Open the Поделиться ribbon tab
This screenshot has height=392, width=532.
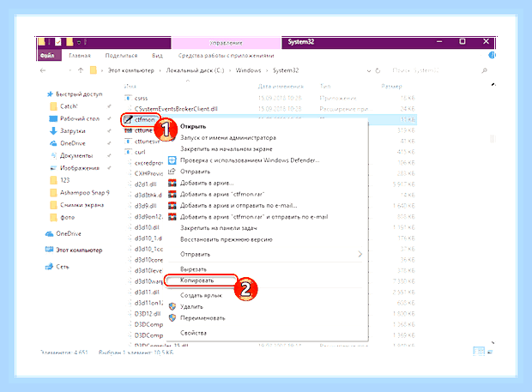point(121,55)
